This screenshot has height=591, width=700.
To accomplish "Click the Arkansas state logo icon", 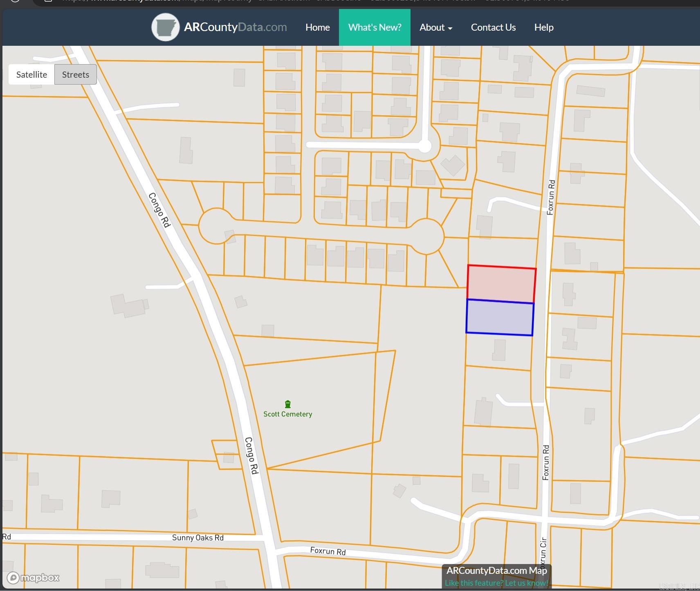I will tap(165, 27).
